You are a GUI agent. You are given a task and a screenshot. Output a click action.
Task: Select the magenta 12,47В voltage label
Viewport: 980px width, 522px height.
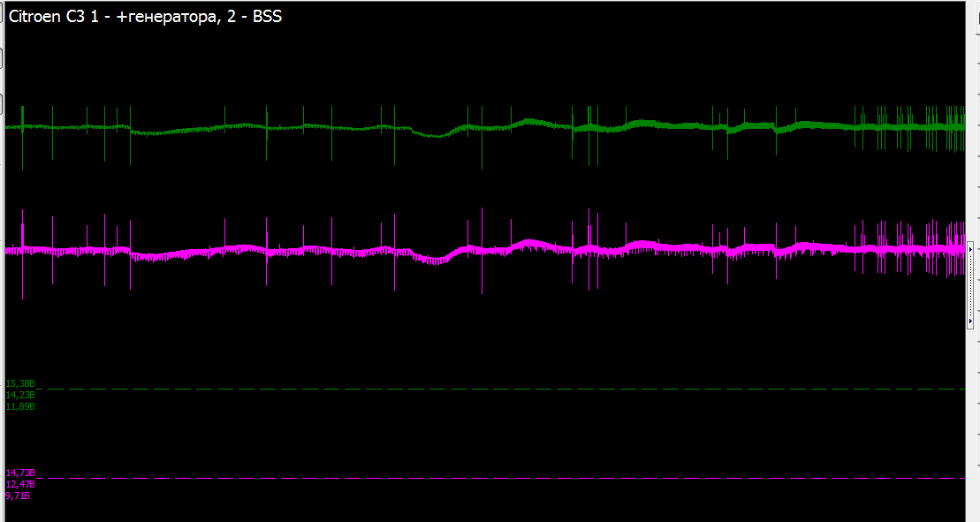pyautogui.click(x=20, y=484)
